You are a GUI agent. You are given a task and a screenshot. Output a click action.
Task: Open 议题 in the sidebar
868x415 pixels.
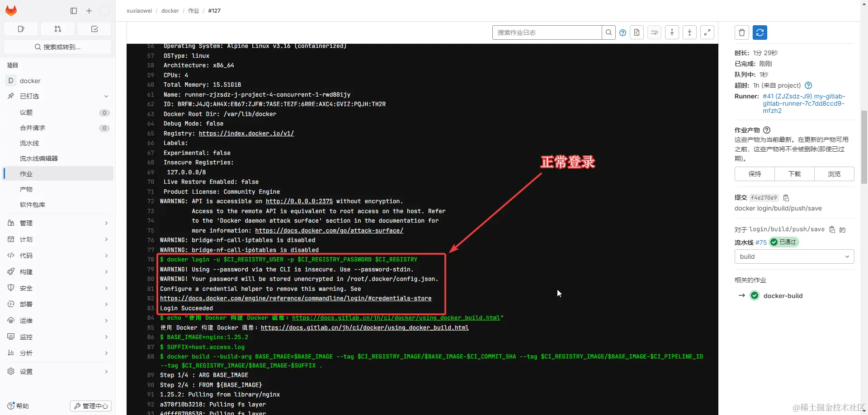point(58,112)
